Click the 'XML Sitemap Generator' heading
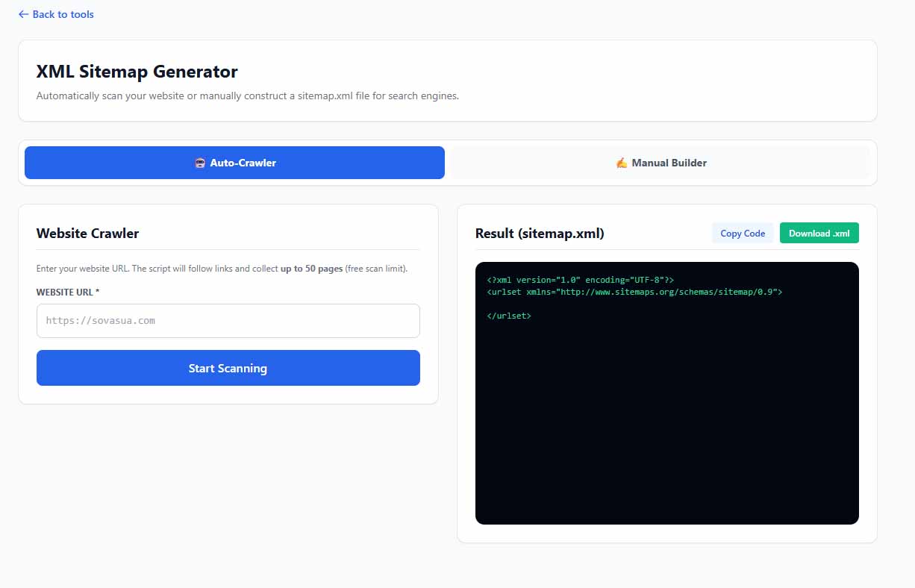The image size is (915, 588). click(137, 72)
